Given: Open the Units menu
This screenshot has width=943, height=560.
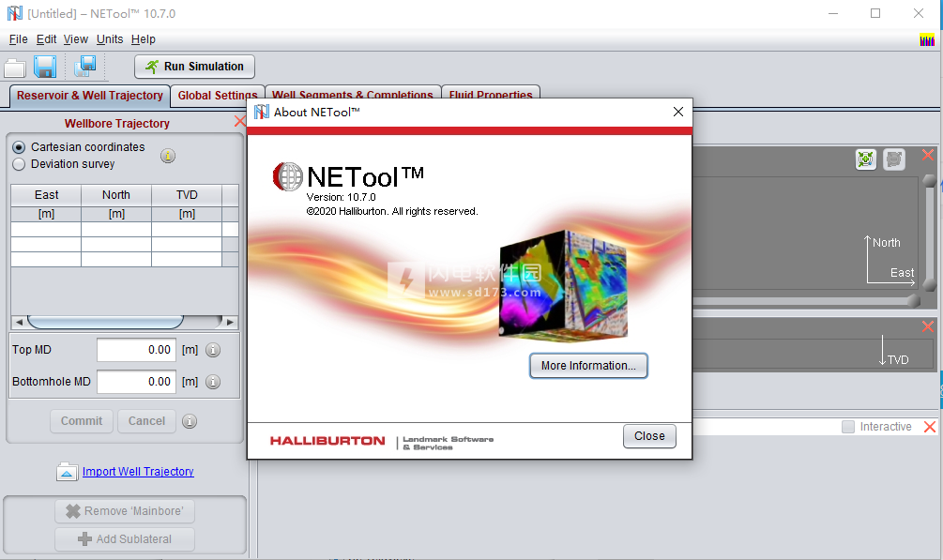Looking at the screenshot, I should (110, 39).
